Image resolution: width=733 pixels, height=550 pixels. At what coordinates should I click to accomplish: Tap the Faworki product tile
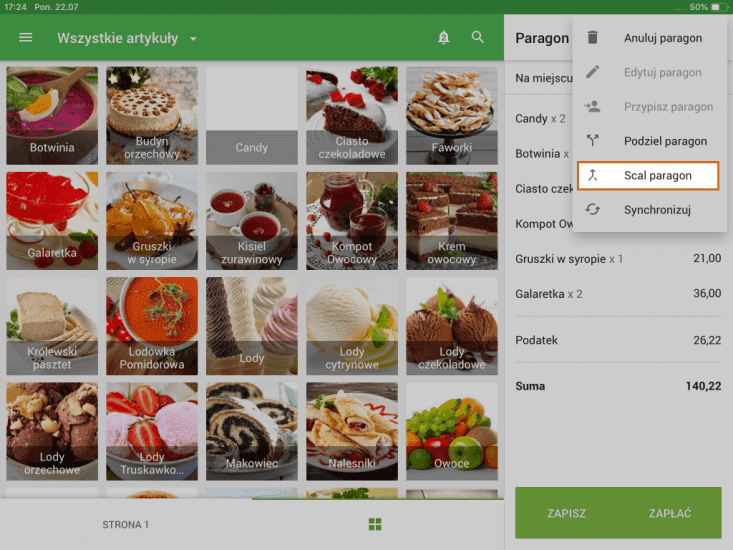tap(452, 115)
